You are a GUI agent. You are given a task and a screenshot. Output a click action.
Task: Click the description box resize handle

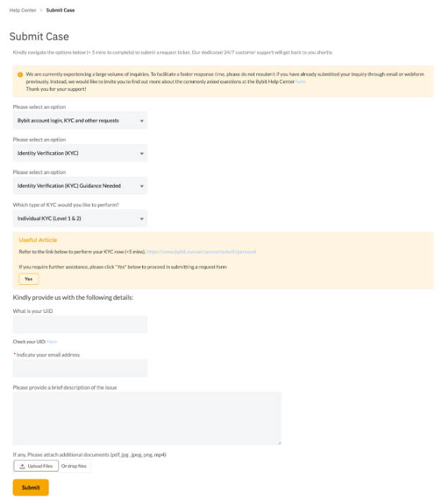[279, 442]
